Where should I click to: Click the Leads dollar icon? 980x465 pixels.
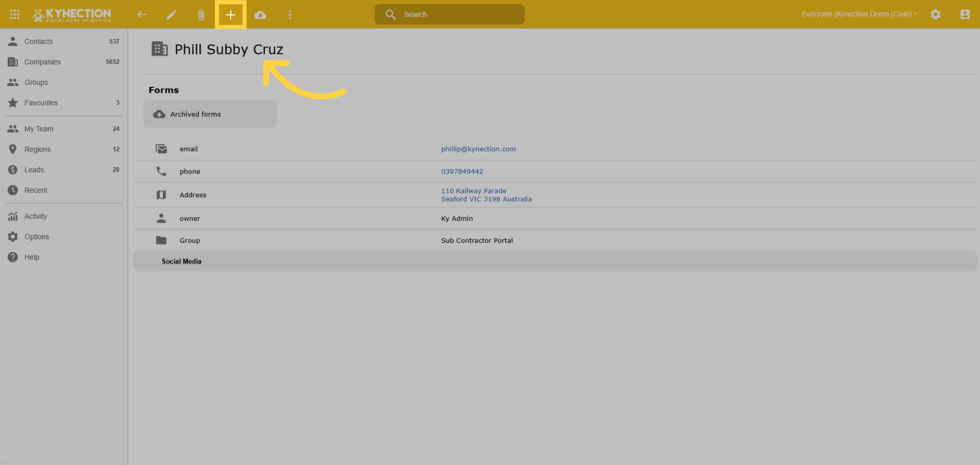point(13,170)
